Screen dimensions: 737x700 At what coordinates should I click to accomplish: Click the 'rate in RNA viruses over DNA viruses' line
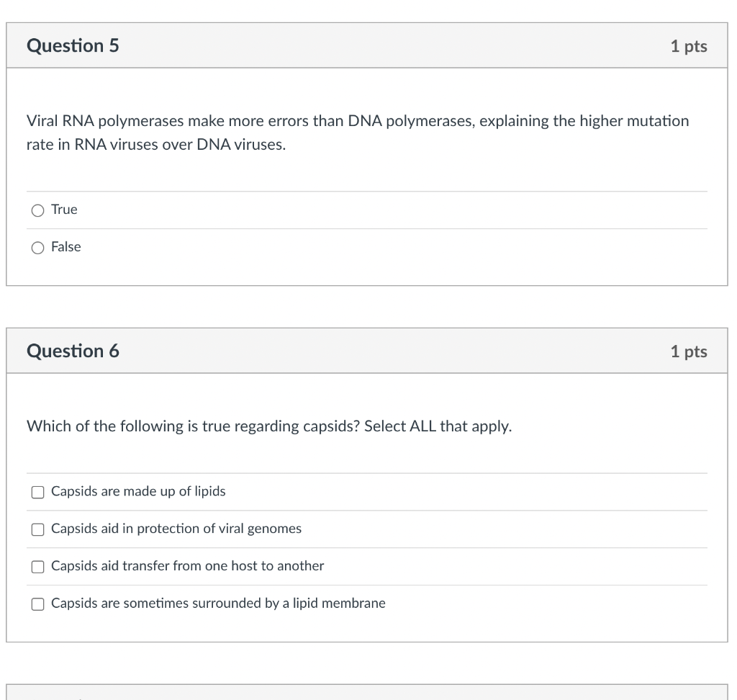156,145
